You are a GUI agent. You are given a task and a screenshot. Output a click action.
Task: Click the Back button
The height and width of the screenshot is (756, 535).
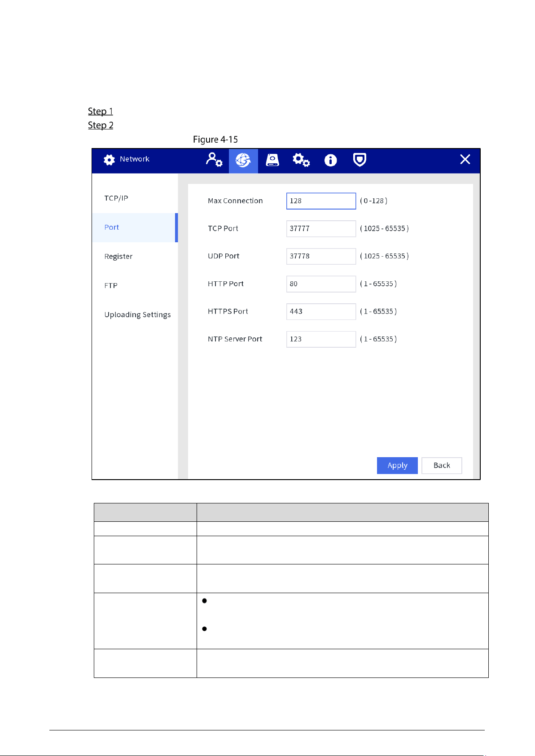click(442, 466)
